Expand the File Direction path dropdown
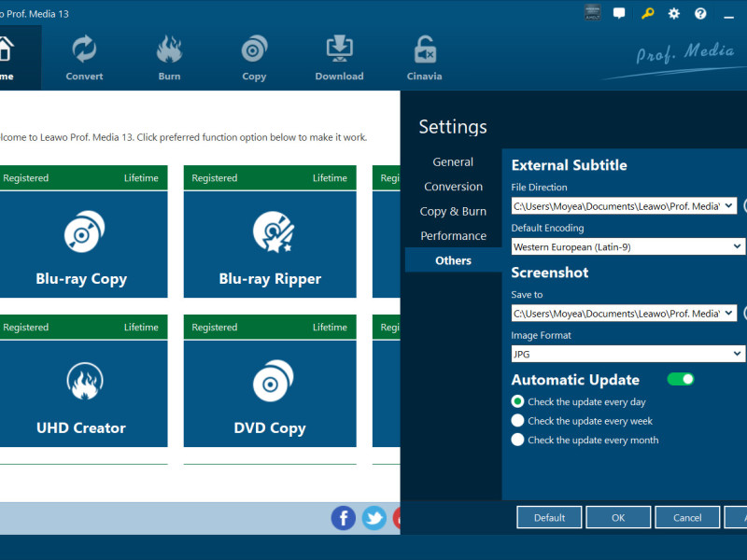 [x=728, y=205]
